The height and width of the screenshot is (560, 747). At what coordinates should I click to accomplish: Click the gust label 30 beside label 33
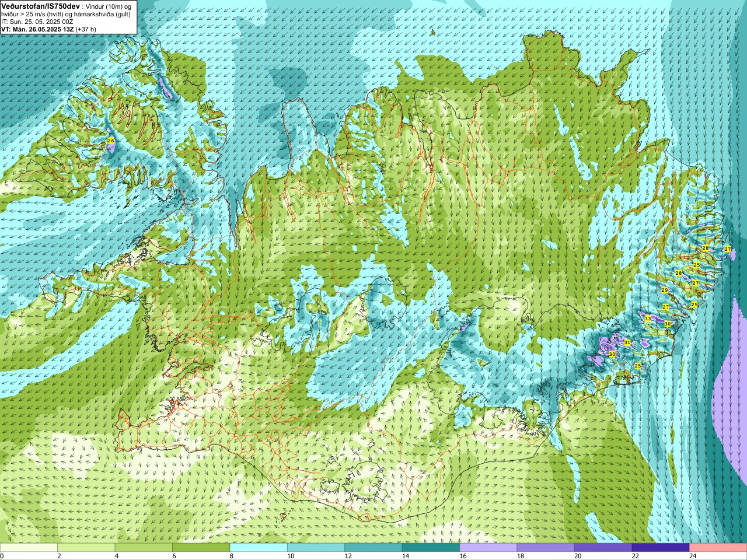(668, 323)
